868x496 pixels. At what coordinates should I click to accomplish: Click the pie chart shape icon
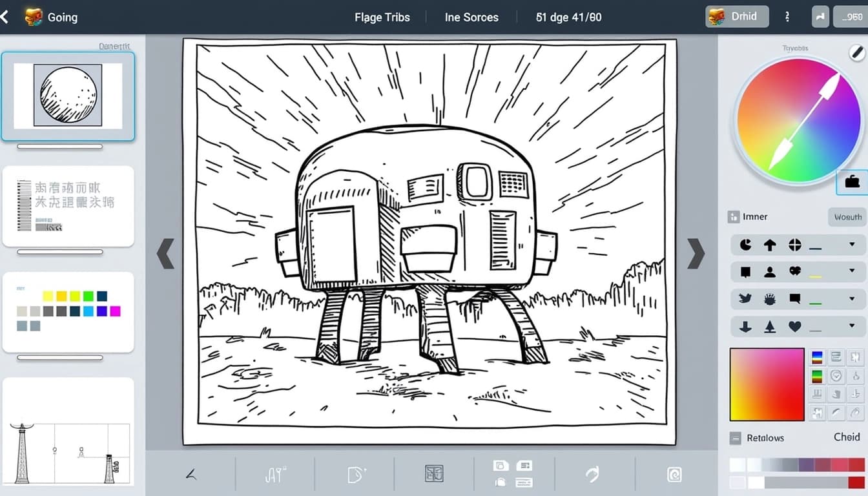[x=745, y=245]
